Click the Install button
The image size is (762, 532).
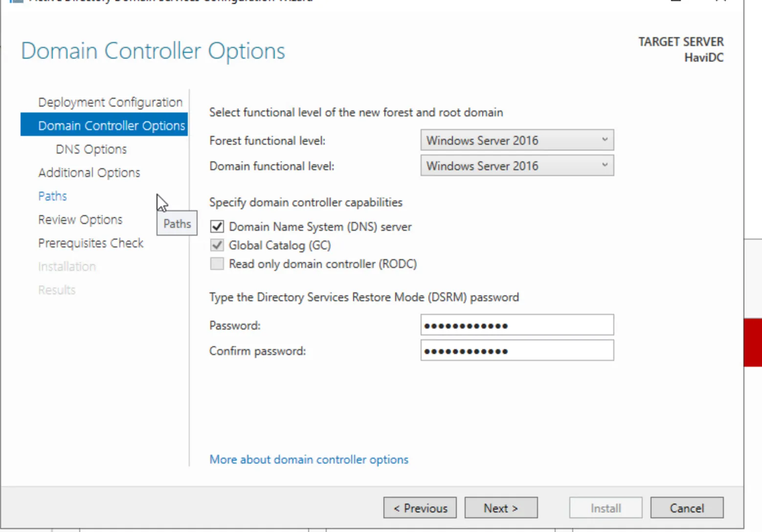(605, 508)
